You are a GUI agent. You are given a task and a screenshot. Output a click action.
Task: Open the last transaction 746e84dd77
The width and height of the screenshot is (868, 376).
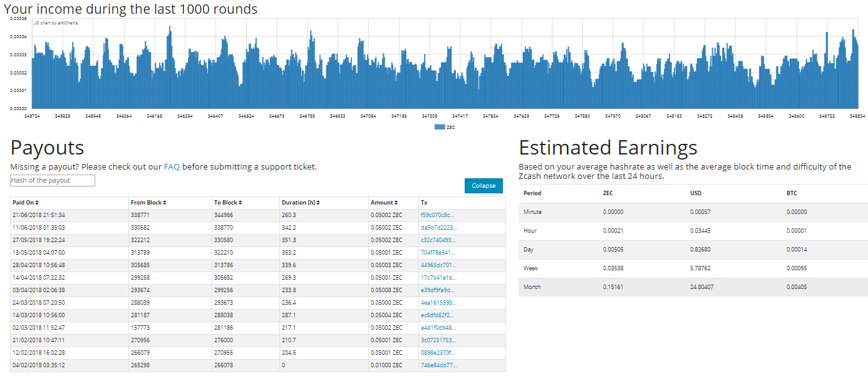coord(438,365)
